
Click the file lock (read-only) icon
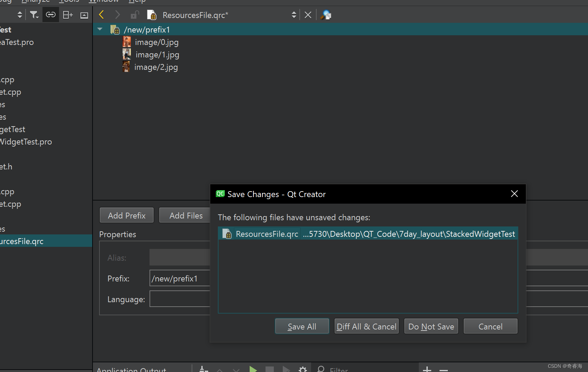click(134, 15)
